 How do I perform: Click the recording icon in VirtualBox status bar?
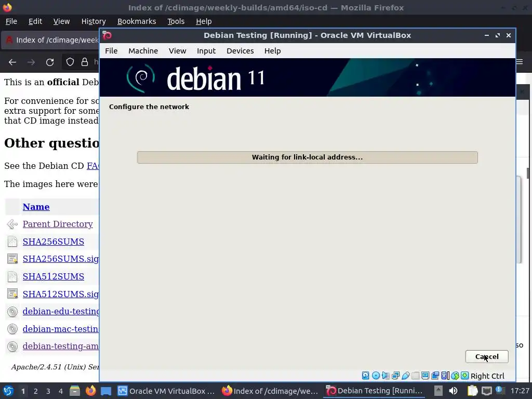tap(435, 376)
